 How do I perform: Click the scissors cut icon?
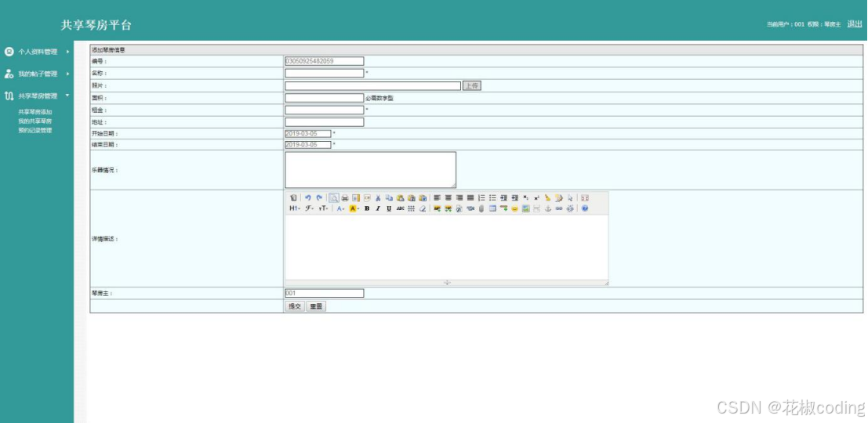point(377,198)
